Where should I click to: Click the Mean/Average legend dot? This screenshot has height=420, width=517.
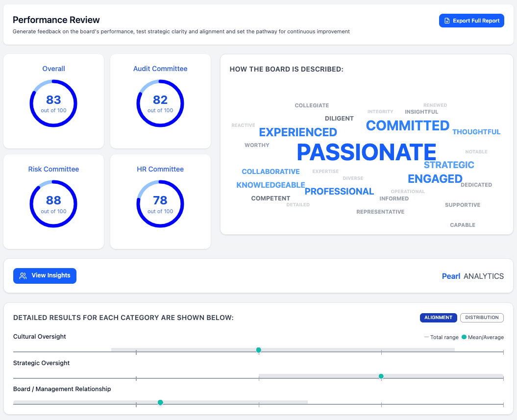[x=464, y=337]
